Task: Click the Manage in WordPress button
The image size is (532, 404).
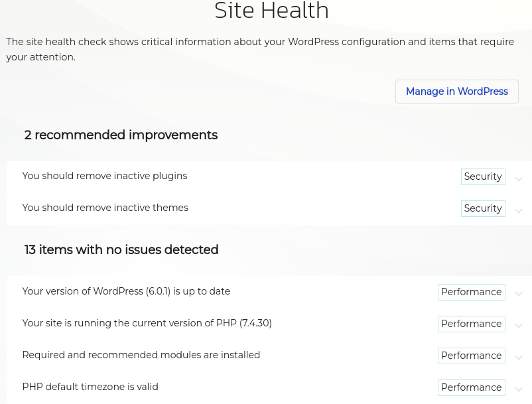Action: point(456,92)
